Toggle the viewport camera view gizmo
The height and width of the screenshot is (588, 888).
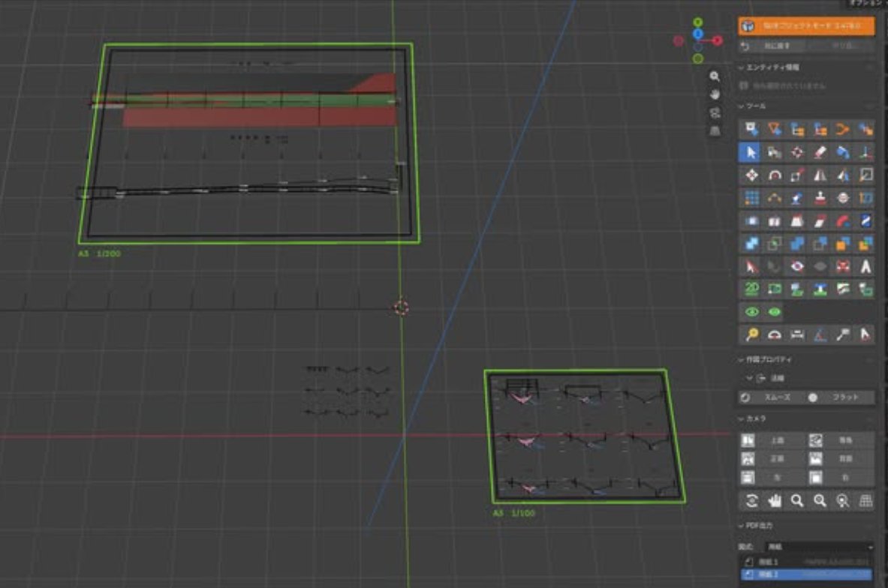coord(715,112)
